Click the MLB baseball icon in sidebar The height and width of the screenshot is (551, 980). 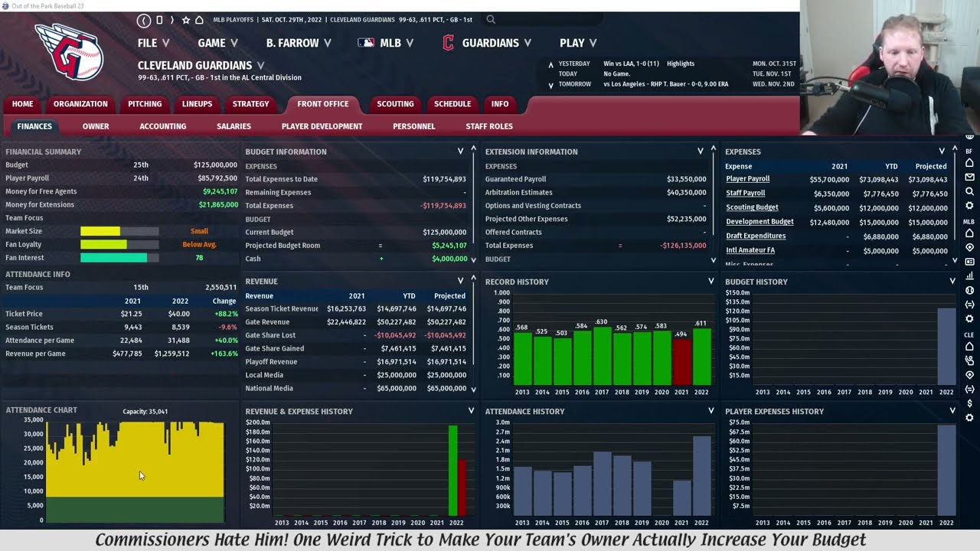point(969,290)
